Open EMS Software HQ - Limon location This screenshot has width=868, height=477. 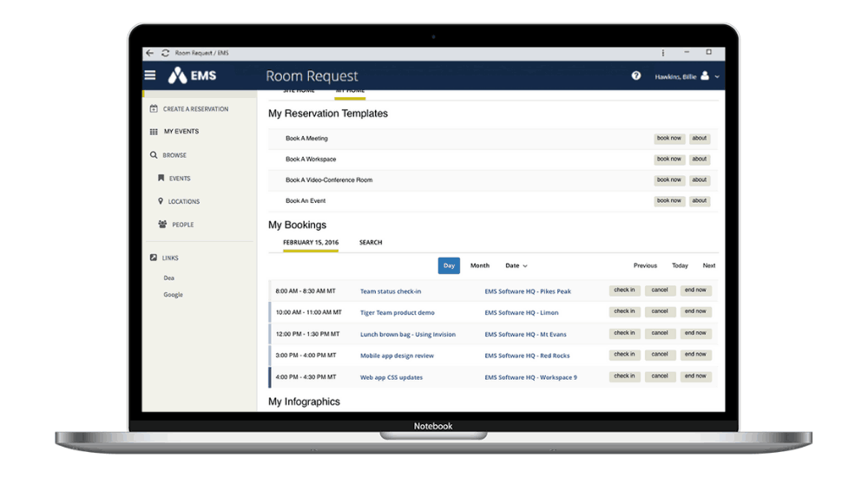coord(522,312)
